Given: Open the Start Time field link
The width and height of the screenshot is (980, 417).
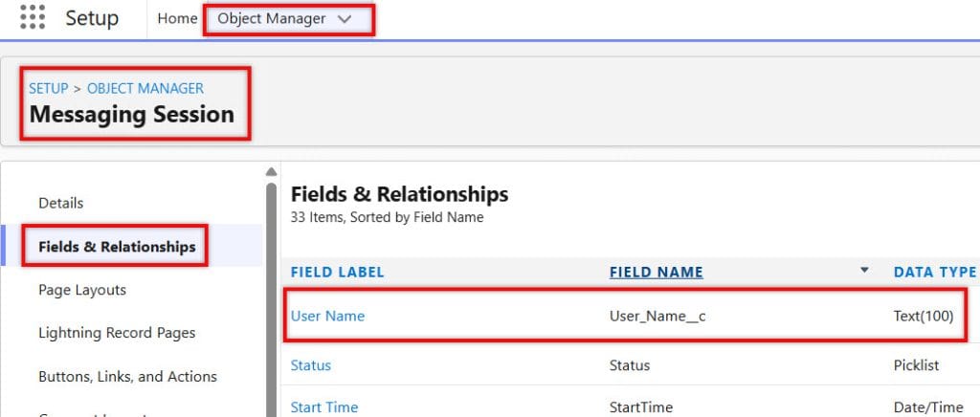Looking at the screenshot, I should 324,407.
